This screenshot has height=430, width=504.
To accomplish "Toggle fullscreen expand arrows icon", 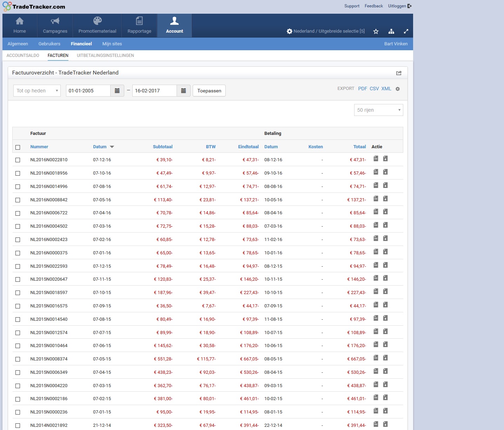I will (406, 31).
